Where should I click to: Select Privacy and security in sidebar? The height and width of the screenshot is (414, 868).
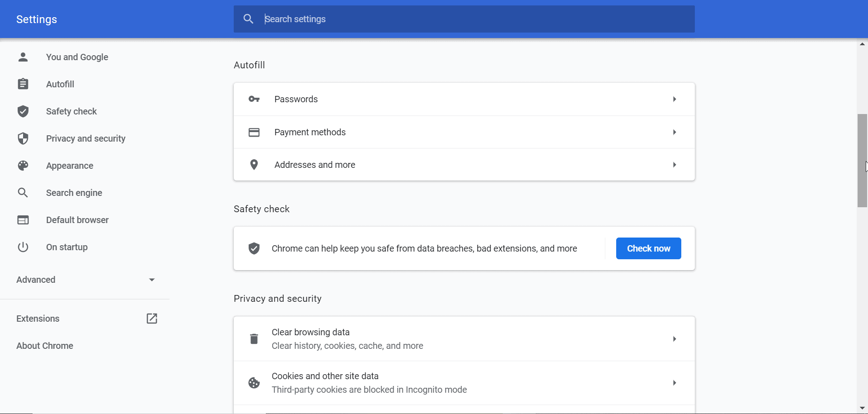[x=85, y=138]
